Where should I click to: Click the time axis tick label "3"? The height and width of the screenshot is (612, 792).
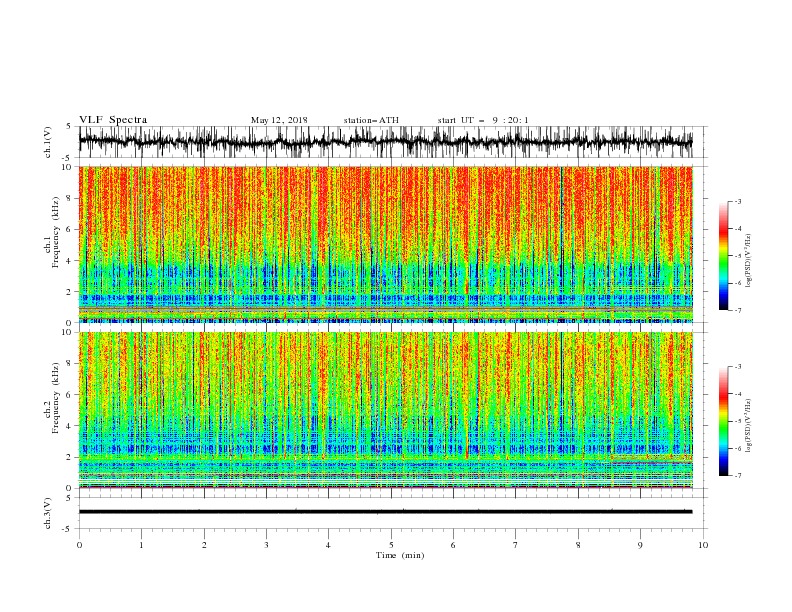click(266, 545)
